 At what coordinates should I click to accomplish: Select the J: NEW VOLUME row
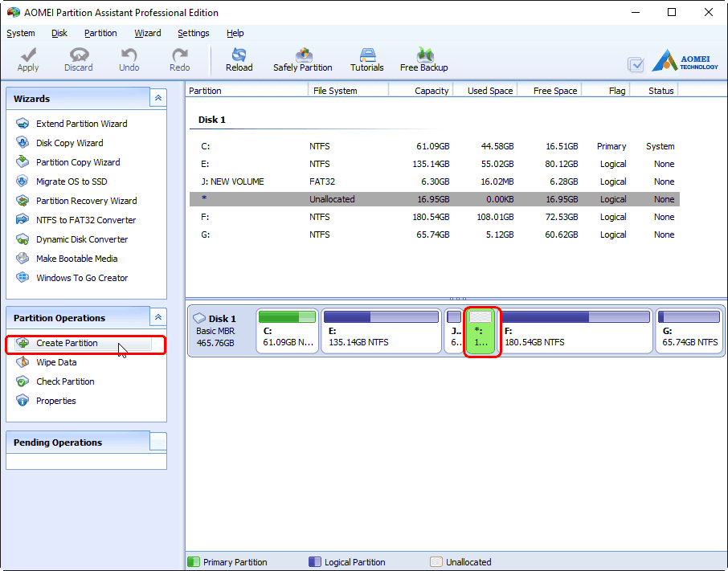pos(435,181)
